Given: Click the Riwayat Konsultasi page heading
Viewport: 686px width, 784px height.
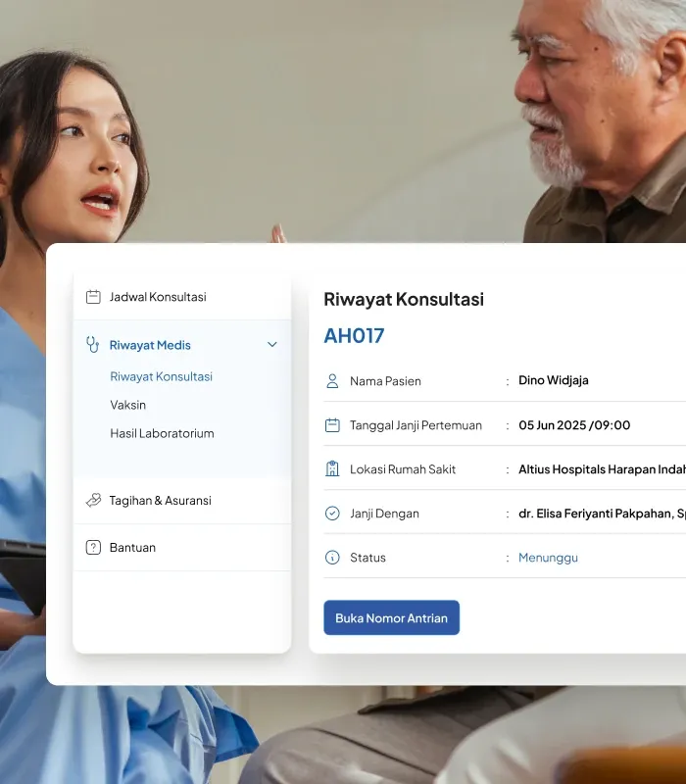Looking at the screenshot, I should pyautogui.click(x=404, y=300).
